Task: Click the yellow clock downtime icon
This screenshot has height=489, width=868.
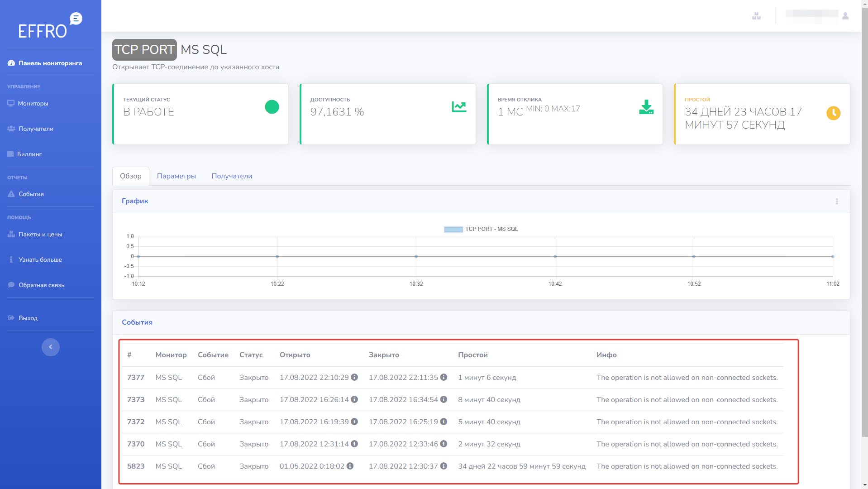Action: (833, 113)
